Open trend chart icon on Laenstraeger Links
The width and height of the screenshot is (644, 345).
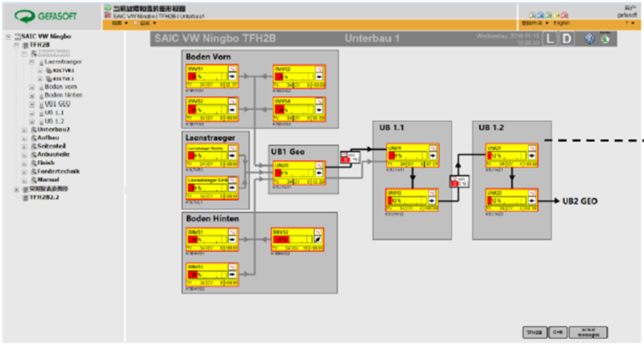(x=233, y=181)
